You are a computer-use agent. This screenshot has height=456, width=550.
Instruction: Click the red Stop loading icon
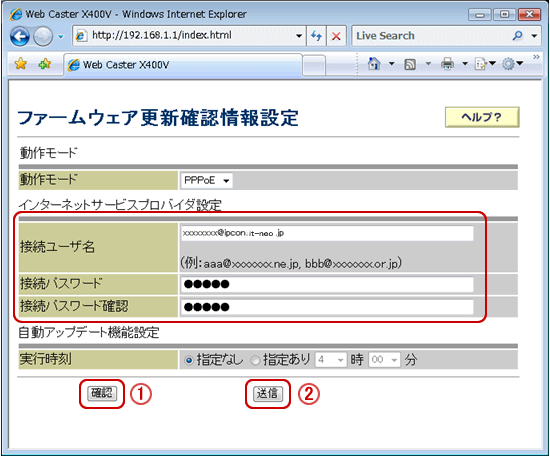336,36
